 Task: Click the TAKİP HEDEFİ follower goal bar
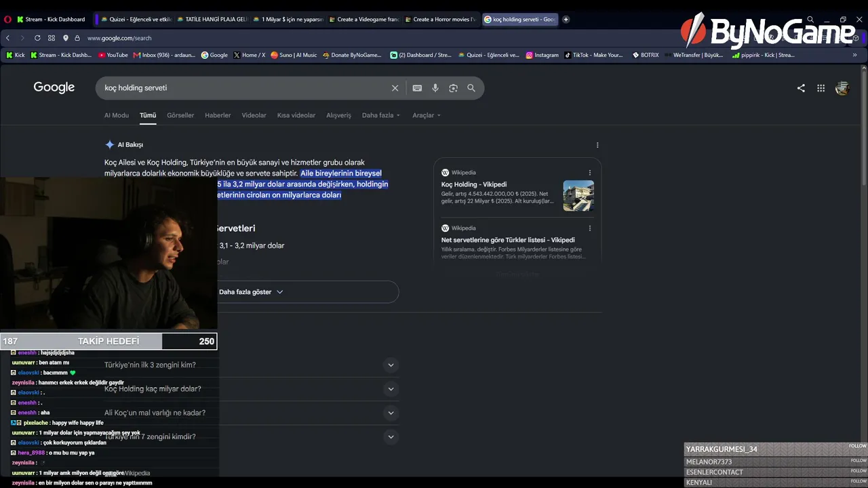tap(108, 341)
